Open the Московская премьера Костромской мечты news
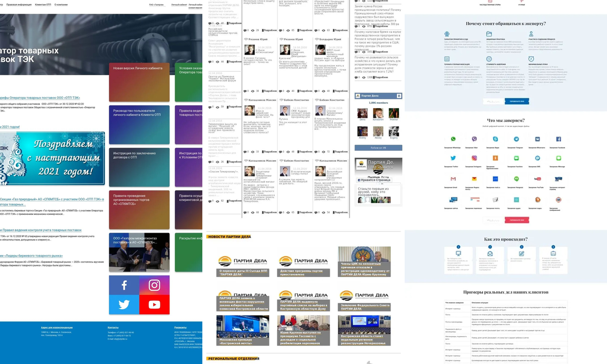The width and height of the screenshot is (607, 364). [243, 331]
